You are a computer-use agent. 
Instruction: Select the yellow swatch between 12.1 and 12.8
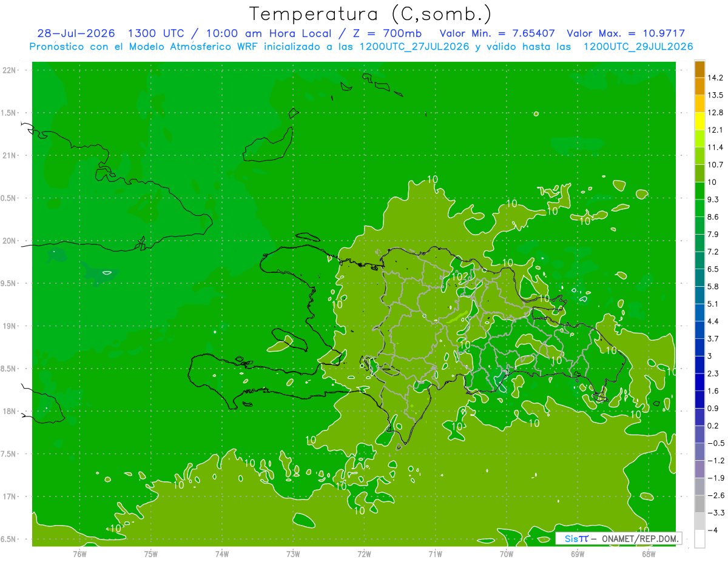(x=699, y=121)
